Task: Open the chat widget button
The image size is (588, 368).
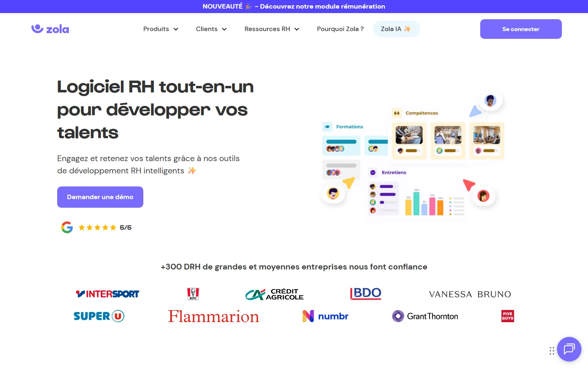Action: [x=569, y=349]
